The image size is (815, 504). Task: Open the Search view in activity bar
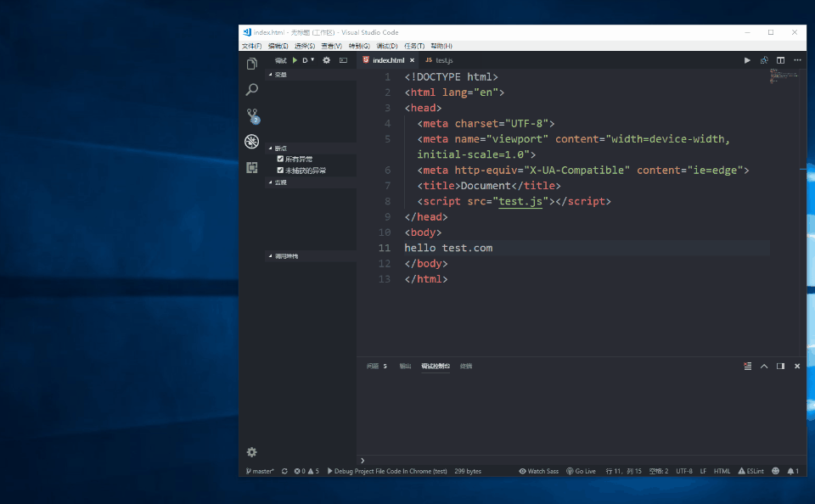pos(251,89)
